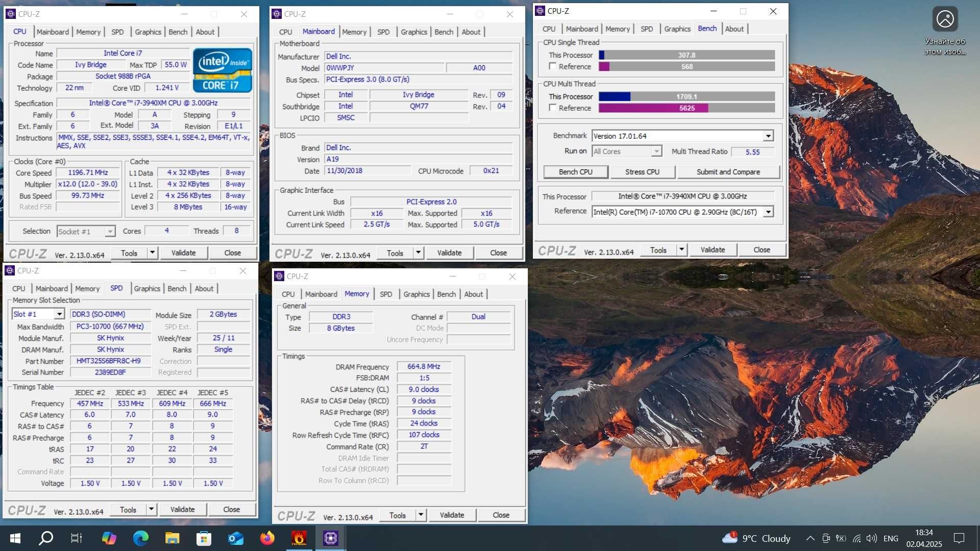
Task: Open Tools dropdown arrow in Mainboard window
Action: [418, 253]
